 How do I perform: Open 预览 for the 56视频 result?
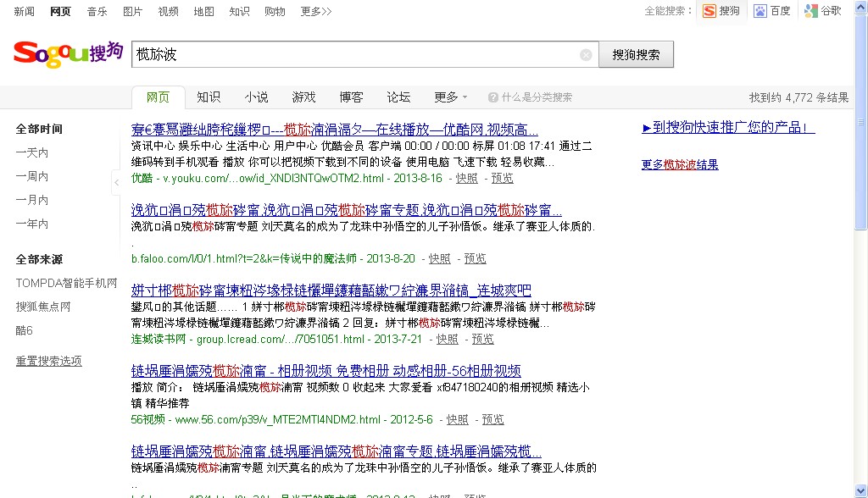pyautogui.click(x=492, y=419)
